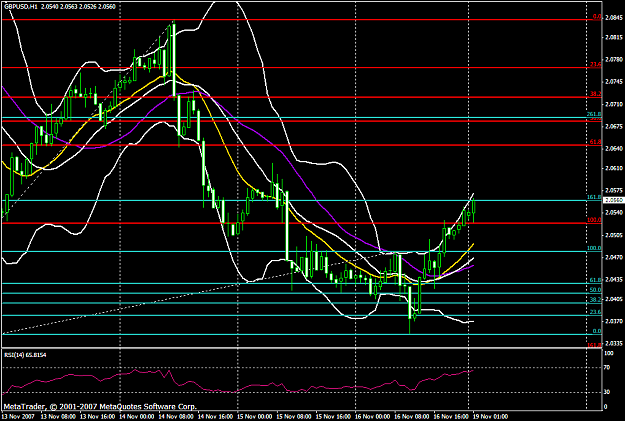Select the 2.0335 price axis label
The height and width of the screenshot is (421, 625).
(614, 343)
